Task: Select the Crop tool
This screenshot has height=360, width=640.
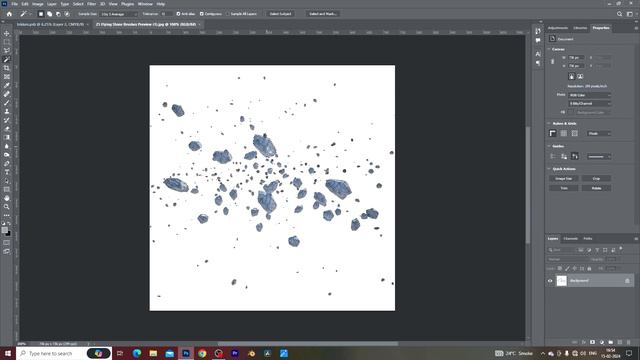Action: [7, 68]
